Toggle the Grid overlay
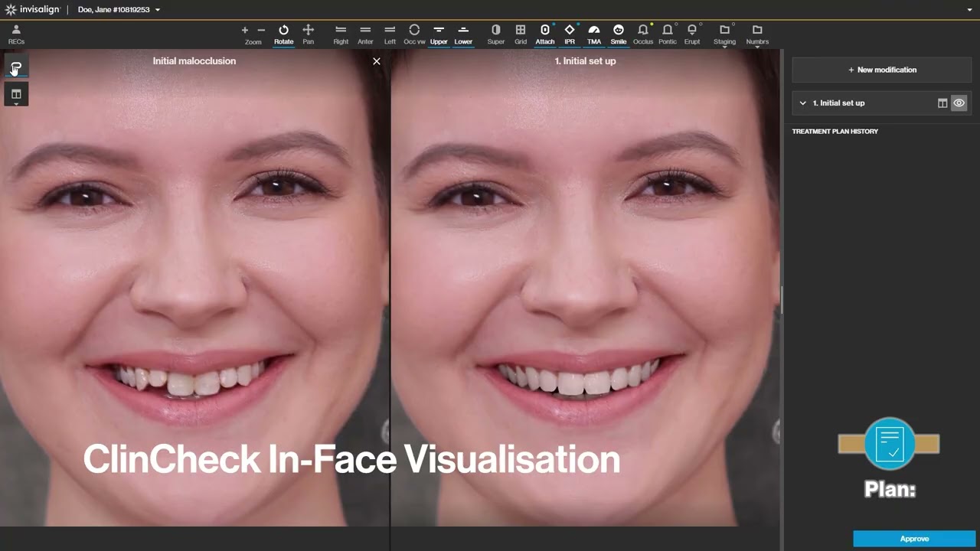 point(521,34)
